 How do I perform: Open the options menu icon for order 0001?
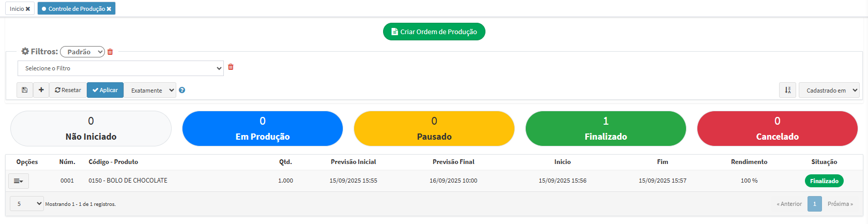pos(19,181)
